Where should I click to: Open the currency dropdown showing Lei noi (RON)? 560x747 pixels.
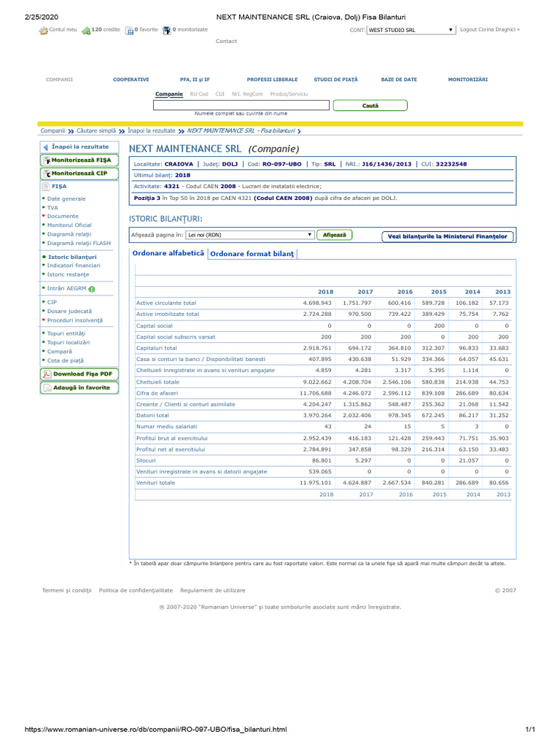pyautogui.click(x=250, y=235)
